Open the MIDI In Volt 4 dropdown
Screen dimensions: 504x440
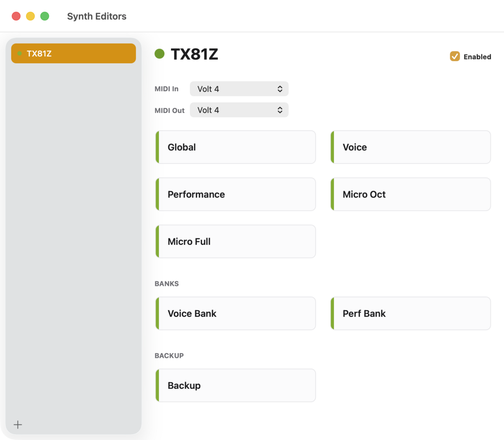click(239, 89)
